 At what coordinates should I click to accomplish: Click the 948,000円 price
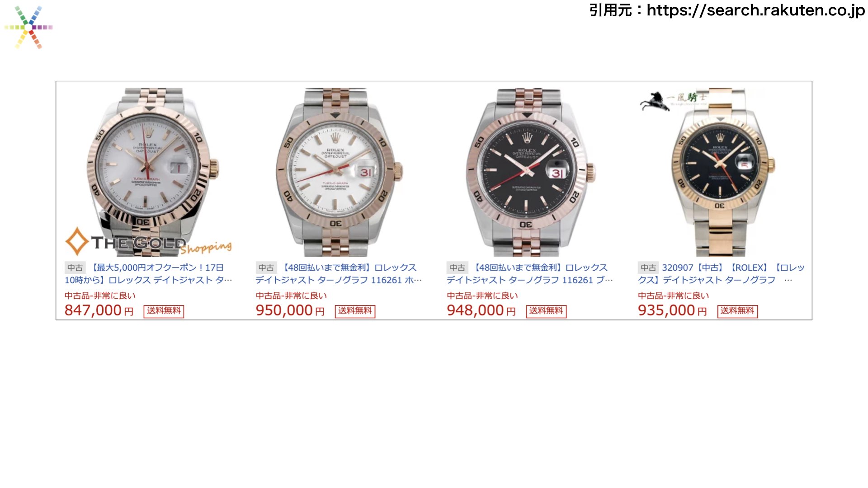pos(481,310)
